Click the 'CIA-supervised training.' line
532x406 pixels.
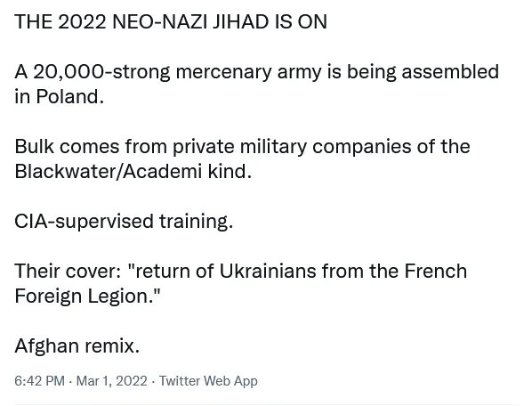[124, 222]
